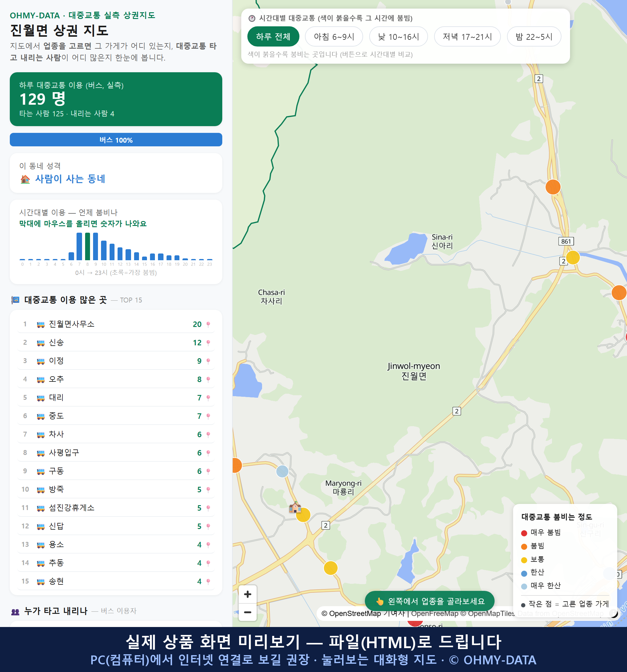Click the pin icon for 오추
The height and width of the screenshot is (672, 627).
coord(208,379)
